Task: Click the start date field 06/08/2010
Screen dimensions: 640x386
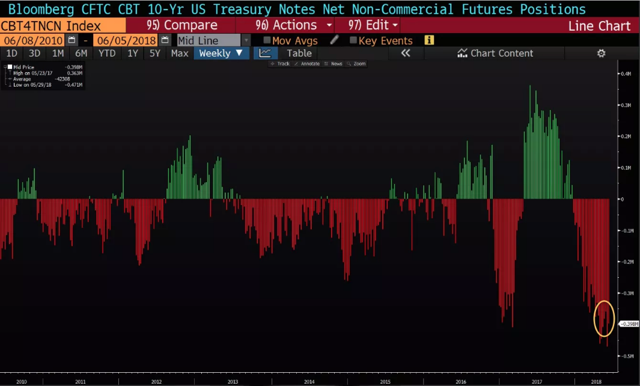Action: (x=33, y=40)
